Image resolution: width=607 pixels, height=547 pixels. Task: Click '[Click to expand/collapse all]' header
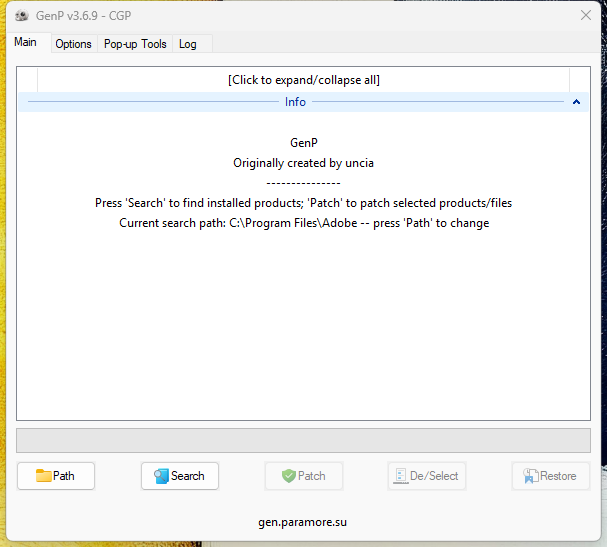(304, 80)
